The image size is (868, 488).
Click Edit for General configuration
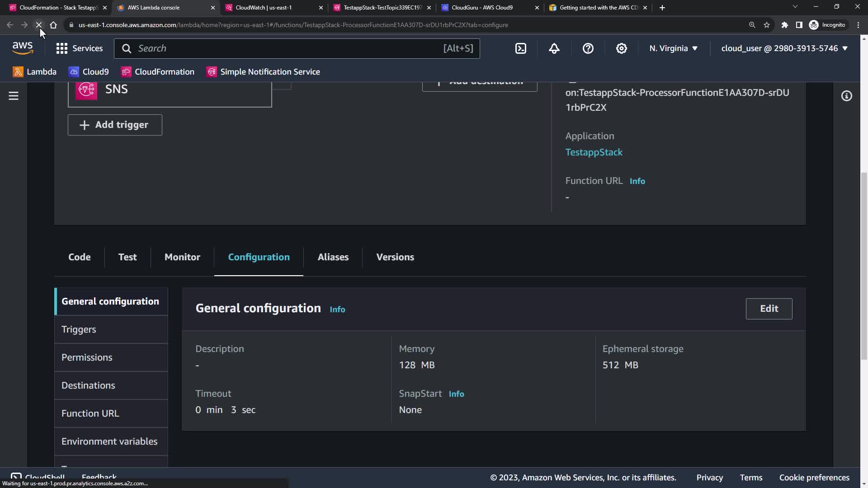coord(769,309)
